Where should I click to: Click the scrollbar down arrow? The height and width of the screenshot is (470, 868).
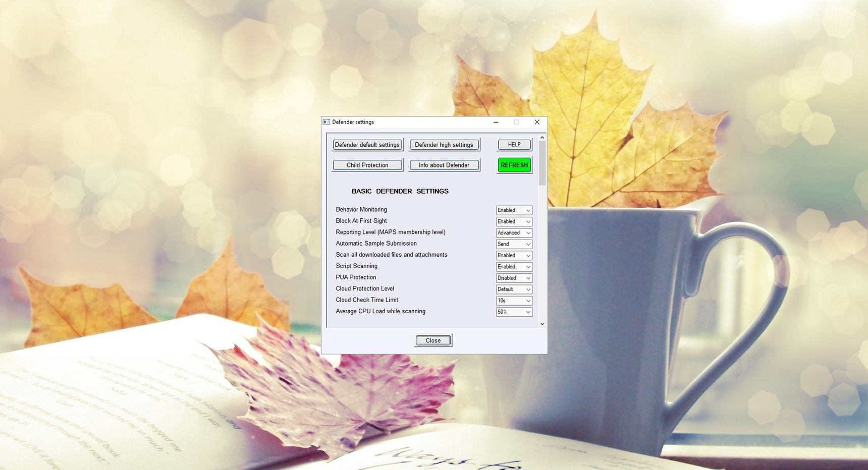pos(542,324)
